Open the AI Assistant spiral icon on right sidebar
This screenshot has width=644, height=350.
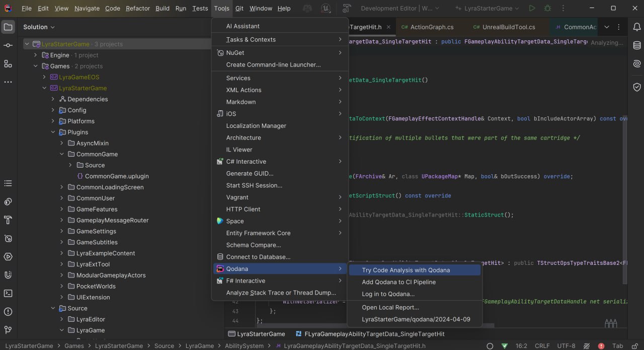pyautogui.click(x=637, y=63)
